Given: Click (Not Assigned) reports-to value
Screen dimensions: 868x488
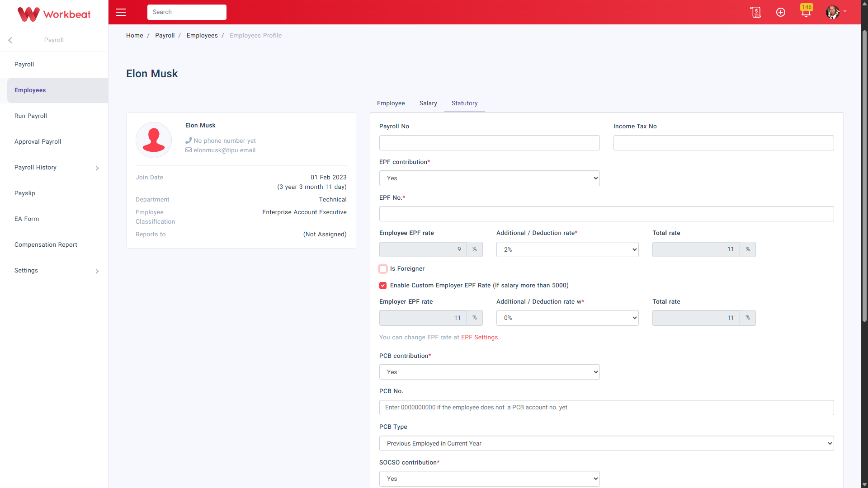Looking at the screenshot, I should click(x=325, y=235).
